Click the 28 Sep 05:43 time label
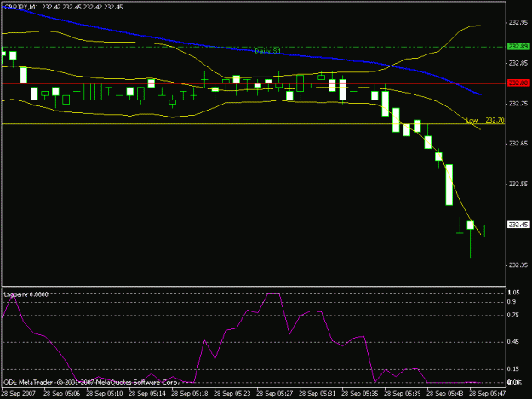This screenshot has height=399, width=532. 445,394
